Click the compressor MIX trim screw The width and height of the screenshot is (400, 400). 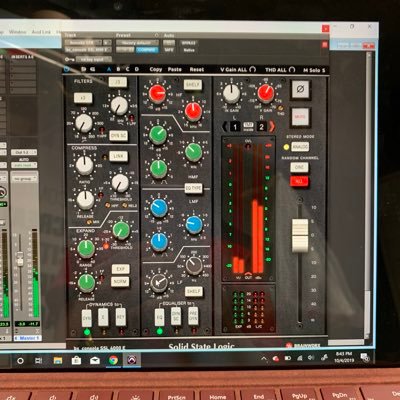[89, 222]
